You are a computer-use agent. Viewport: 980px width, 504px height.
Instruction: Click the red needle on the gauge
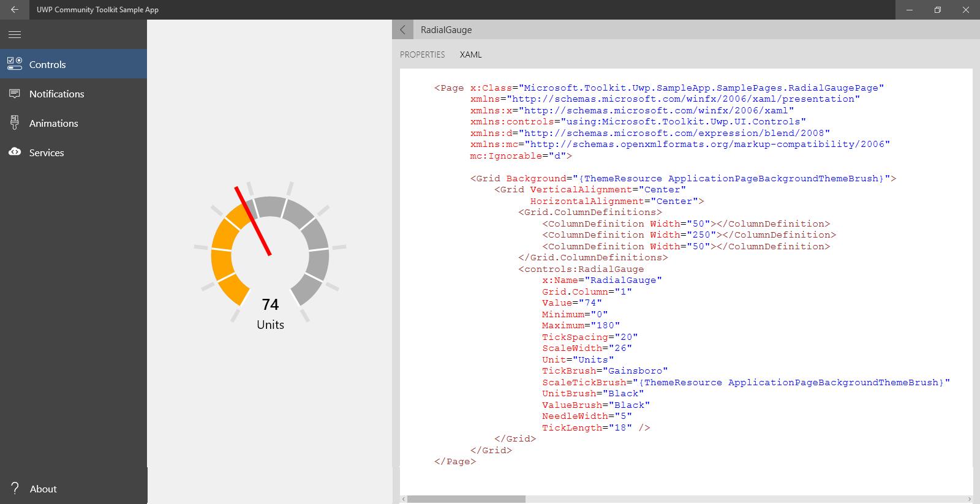pos(253,221)
